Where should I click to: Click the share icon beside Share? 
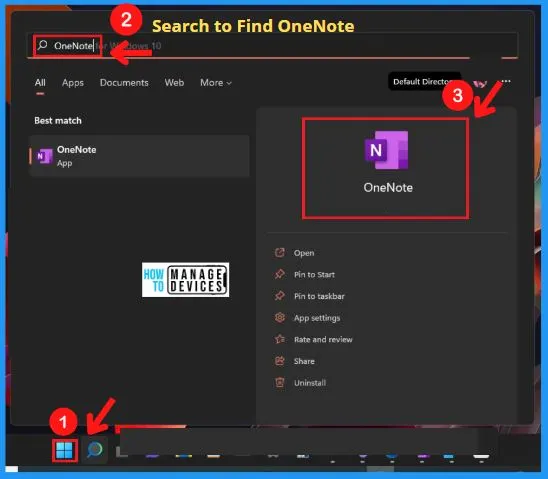[x=280, y=361]
